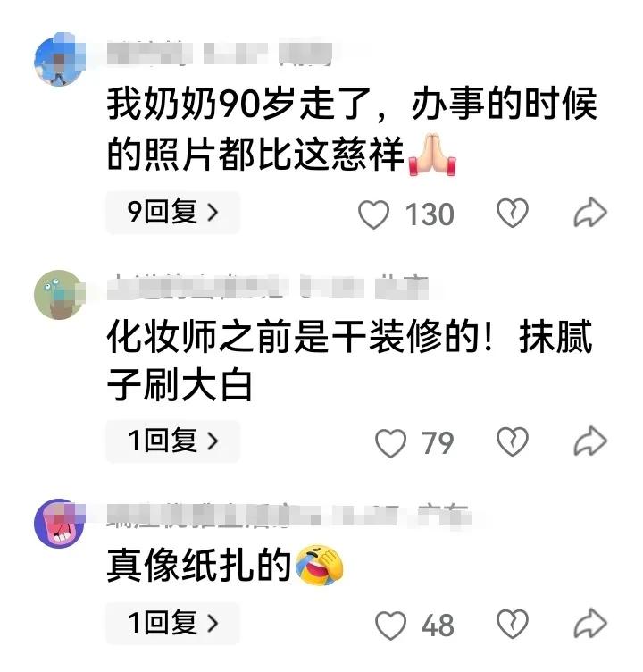The height and width of the screenshot is (672, 643).
Task: Like the comment with 48 likes
Action: (x=390, y=626)
